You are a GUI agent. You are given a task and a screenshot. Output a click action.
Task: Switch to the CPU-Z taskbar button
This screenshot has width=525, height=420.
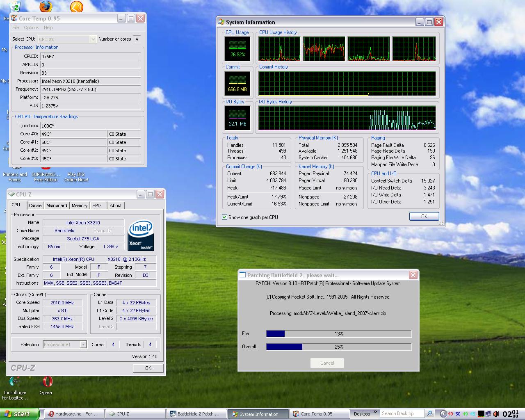[135, 414]
